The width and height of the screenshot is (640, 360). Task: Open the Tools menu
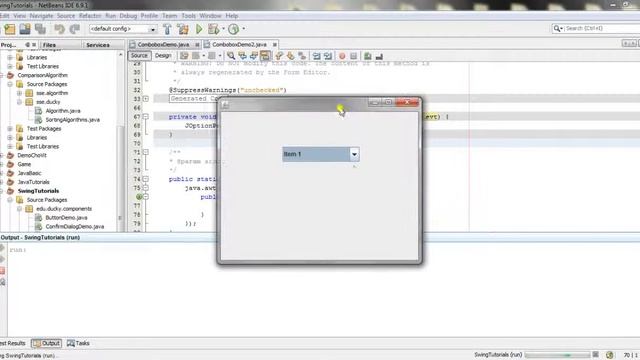[x=188, y=16]
